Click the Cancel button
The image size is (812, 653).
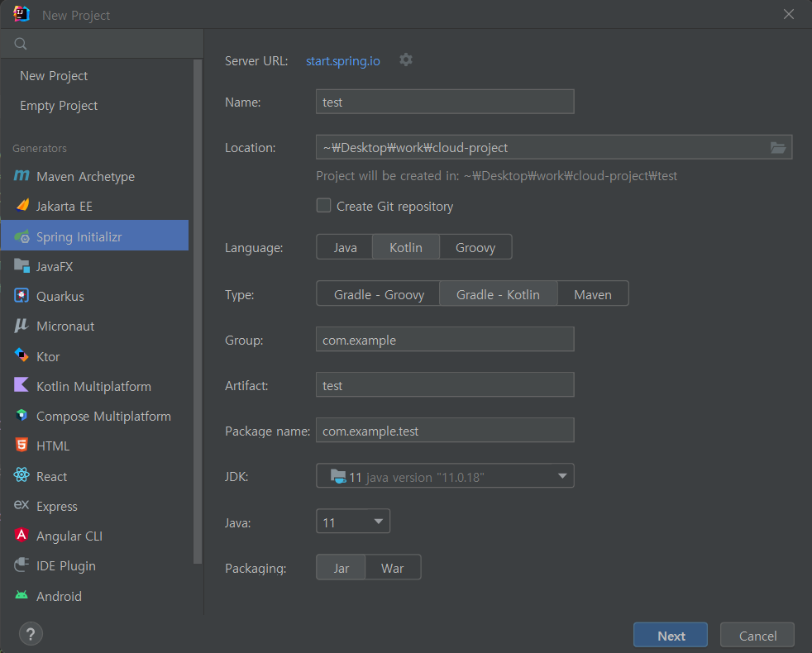757,636
